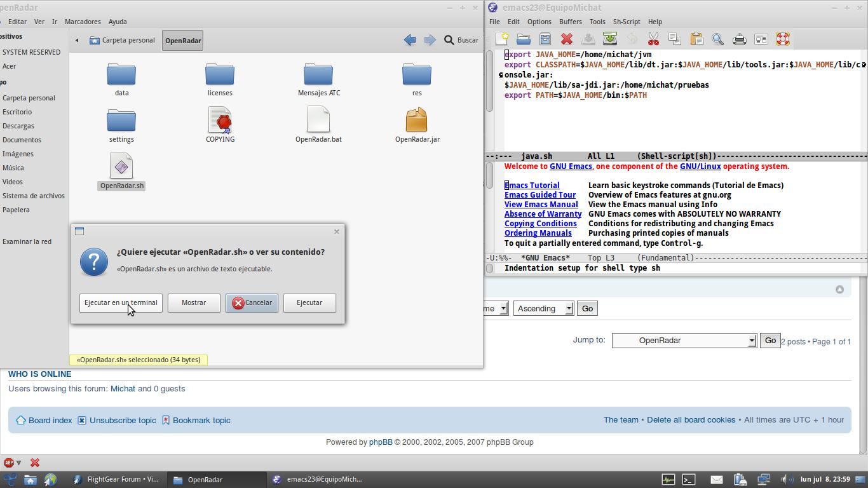The height and width of the screenshot is (488, 868).
Task: Open the Emacs Tutorial link
Action: tap(532, 186)
